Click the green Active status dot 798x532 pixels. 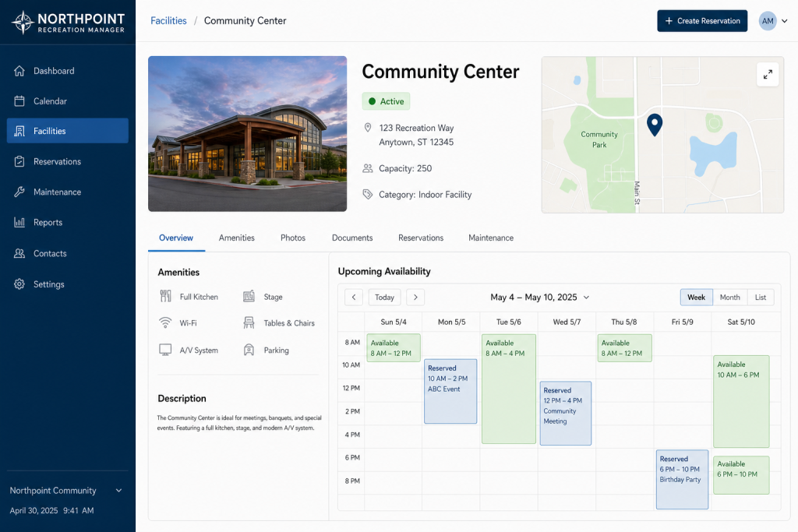pyautogui.click(x=372, y=101)
